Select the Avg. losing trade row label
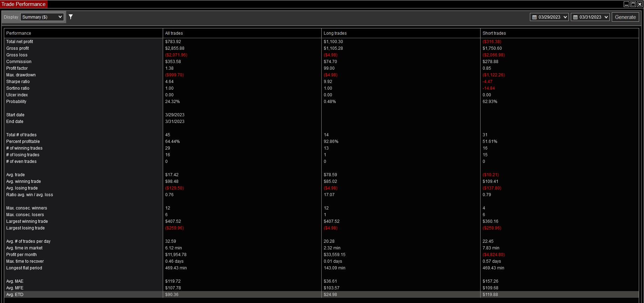The image size is (644, 303). coord(22,188)
